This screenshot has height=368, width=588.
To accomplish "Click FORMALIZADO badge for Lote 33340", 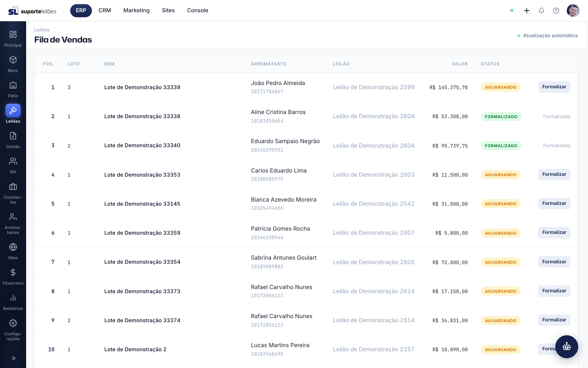I will coord(501,146).
